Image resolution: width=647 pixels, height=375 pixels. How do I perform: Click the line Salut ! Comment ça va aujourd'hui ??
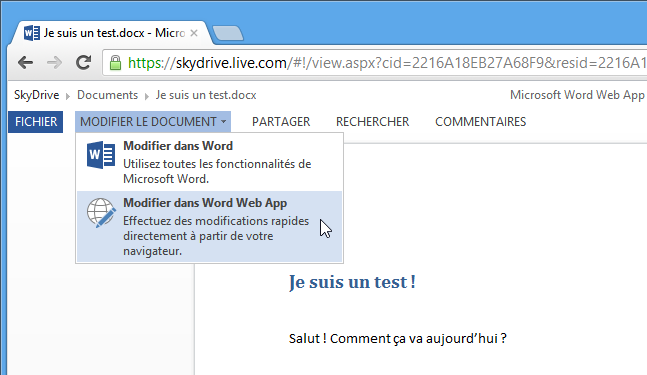(398, 339)
